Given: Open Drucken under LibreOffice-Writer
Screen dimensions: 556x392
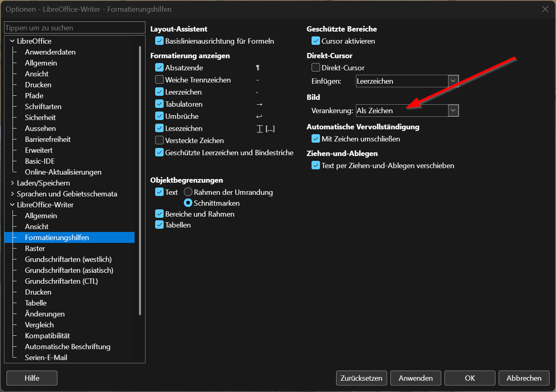Looking at the screenshot, I should 38,292.
